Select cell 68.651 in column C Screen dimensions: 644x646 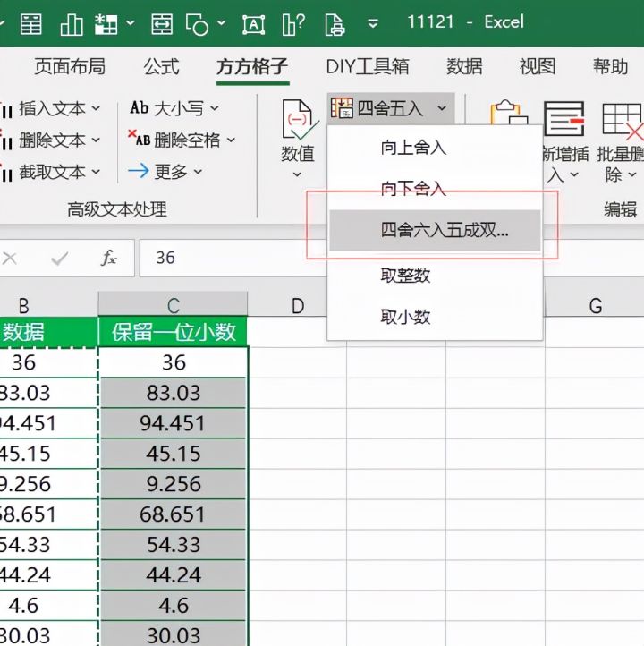pyautogui.click(x=174, y=514)
